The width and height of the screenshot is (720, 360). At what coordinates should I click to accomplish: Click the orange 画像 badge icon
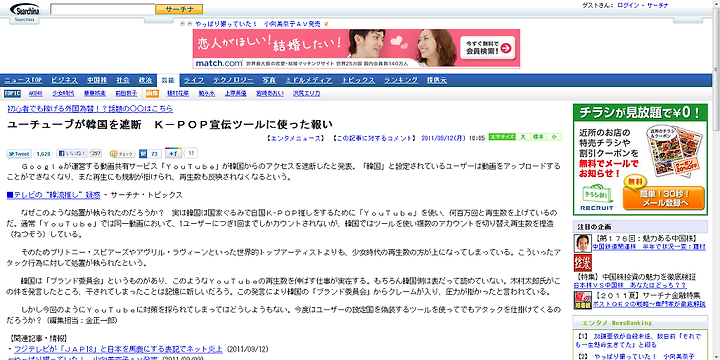point(152,93)
